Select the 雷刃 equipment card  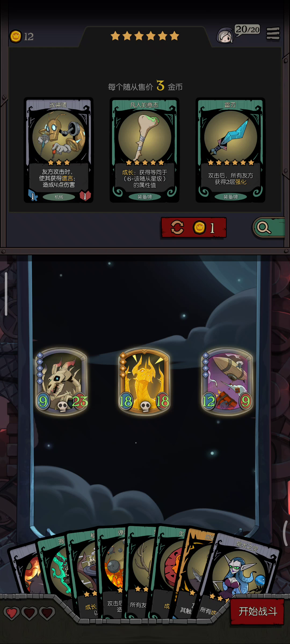pos(230,150)
